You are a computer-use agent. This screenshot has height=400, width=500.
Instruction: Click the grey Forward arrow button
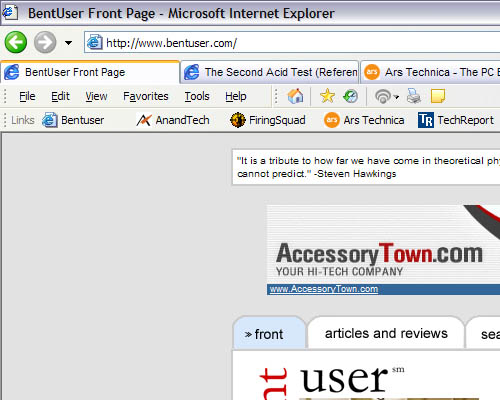click(45, 42)
